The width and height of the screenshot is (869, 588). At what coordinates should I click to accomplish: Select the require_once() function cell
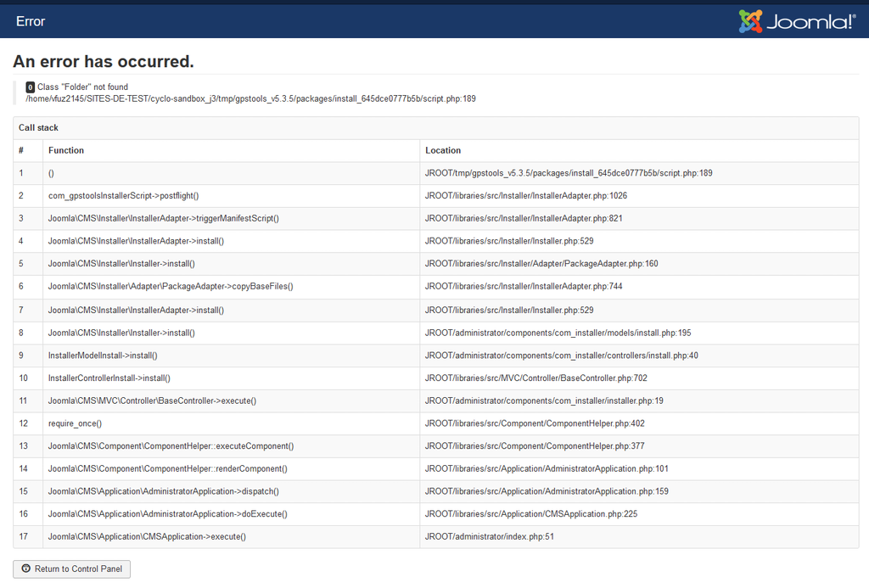[75, 423]
